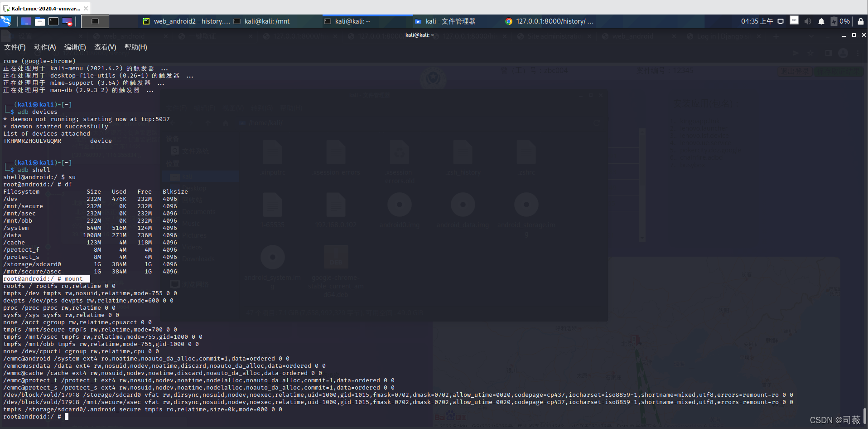Image resolution: width=868 pixels, height=429 pixels.
Task: Click the 'adb shell' command text
Action: pos(34,170)
